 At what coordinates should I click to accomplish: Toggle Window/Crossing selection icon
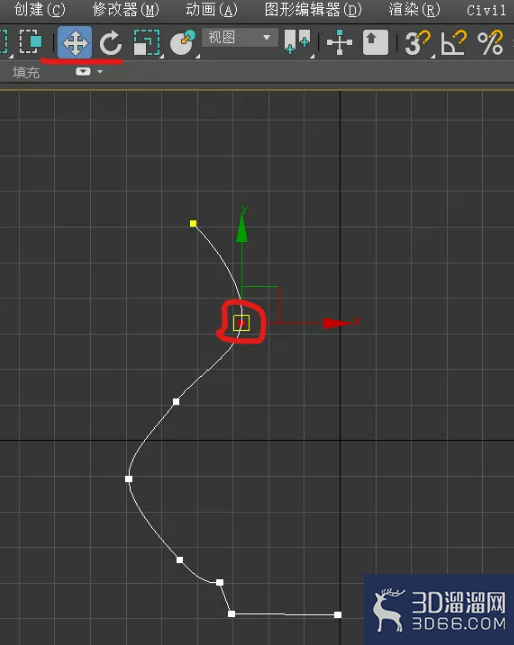(x=30, y=42)
